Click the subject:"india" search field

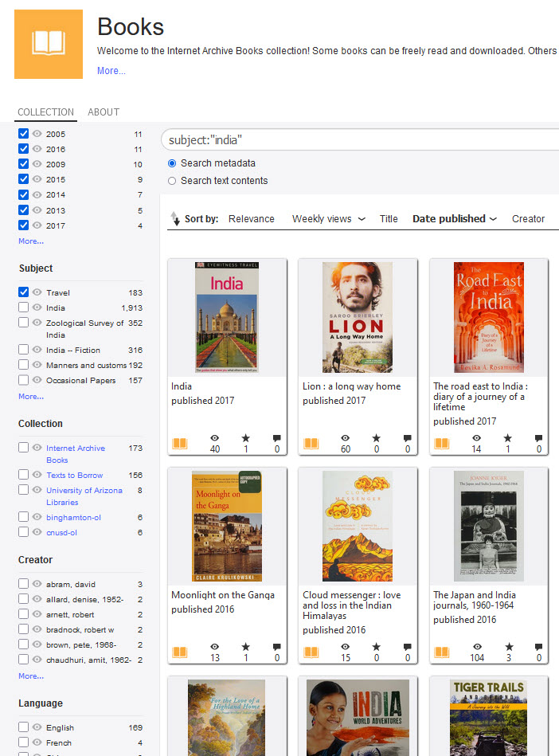click(x=362, y=140)
